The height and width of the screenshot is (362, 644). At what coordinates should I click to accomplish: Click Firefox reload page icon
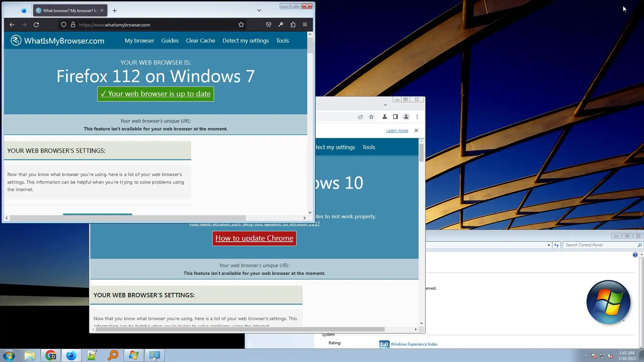point(36,24)
